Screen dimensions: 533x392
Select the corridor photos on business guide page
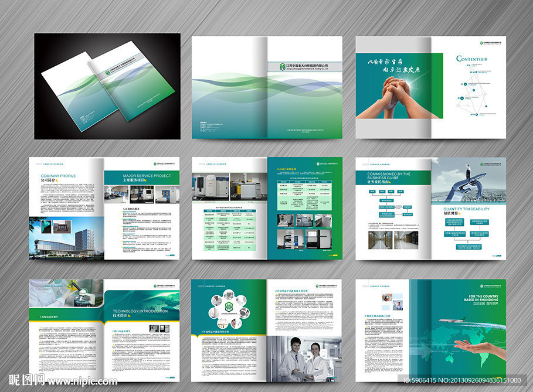click(393, 240)
